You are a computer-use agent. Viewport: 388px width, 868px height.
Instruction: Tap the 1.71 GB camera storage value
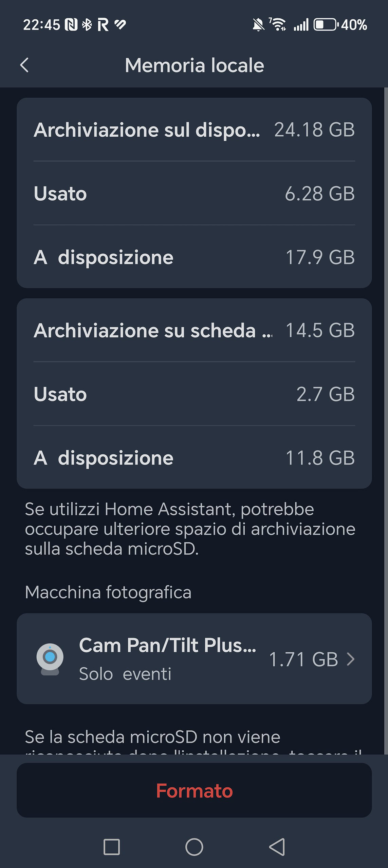click(303, 659)
